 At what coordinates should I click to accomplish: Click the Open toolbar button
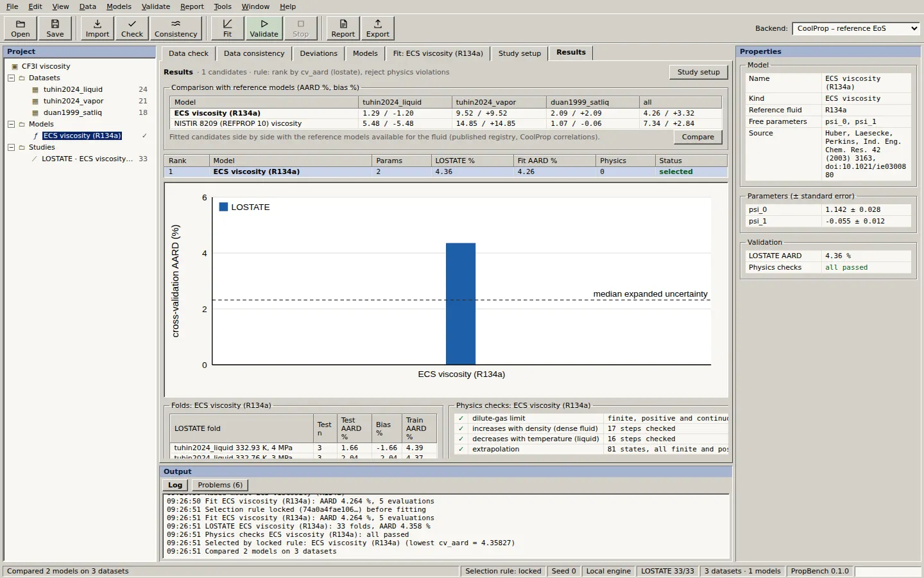[x=21, y=28]
